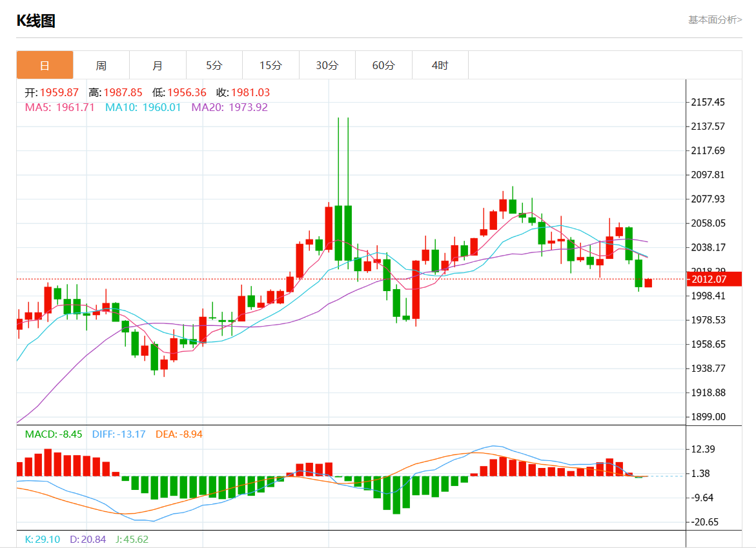
Task: Click the K线图 heading
Action: point(36,21)
